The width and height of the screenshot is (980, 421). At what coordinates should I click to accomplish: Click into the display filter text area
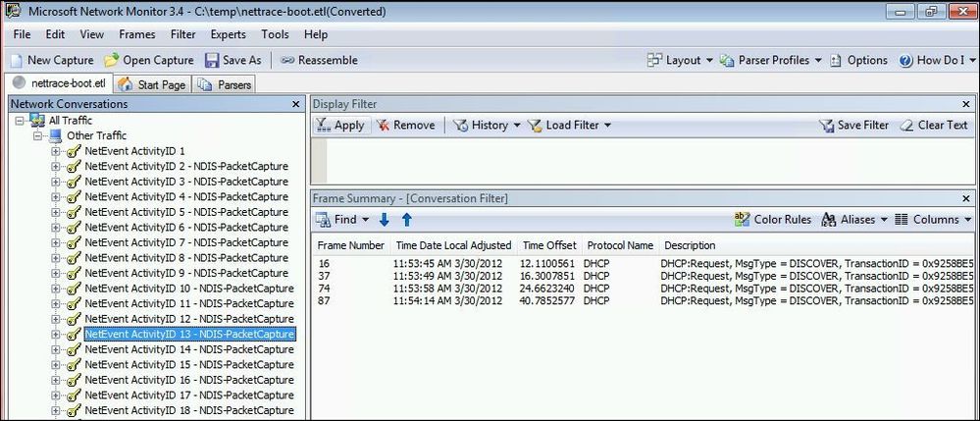coord(650,161)
